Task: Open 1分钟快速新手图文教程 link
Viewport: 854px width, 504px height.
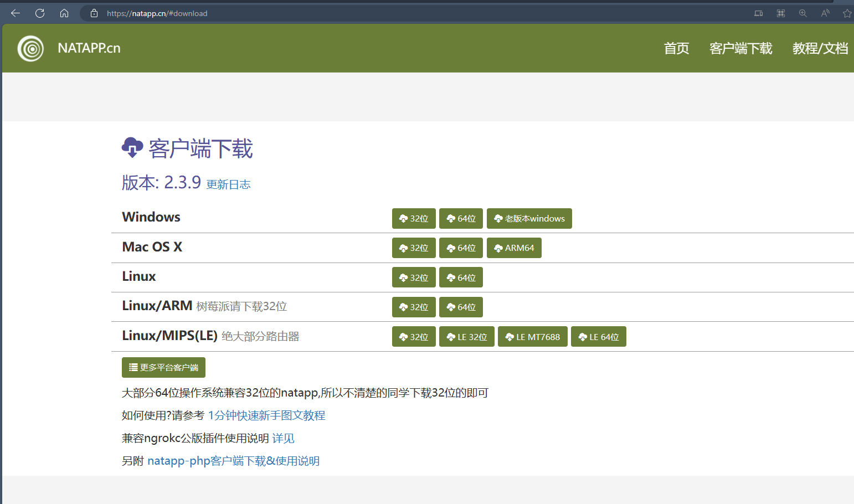Action: click(x=266, y=415)
